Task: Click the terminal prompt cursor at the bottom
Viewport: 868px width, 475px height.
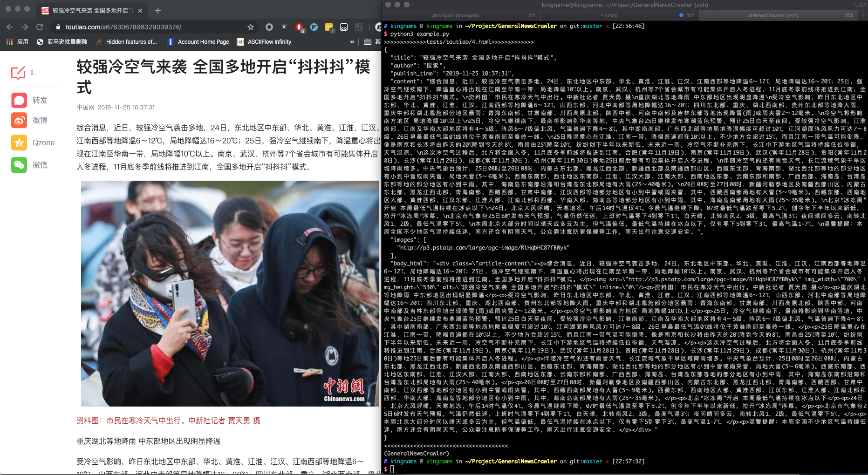Action: point(392,469)
